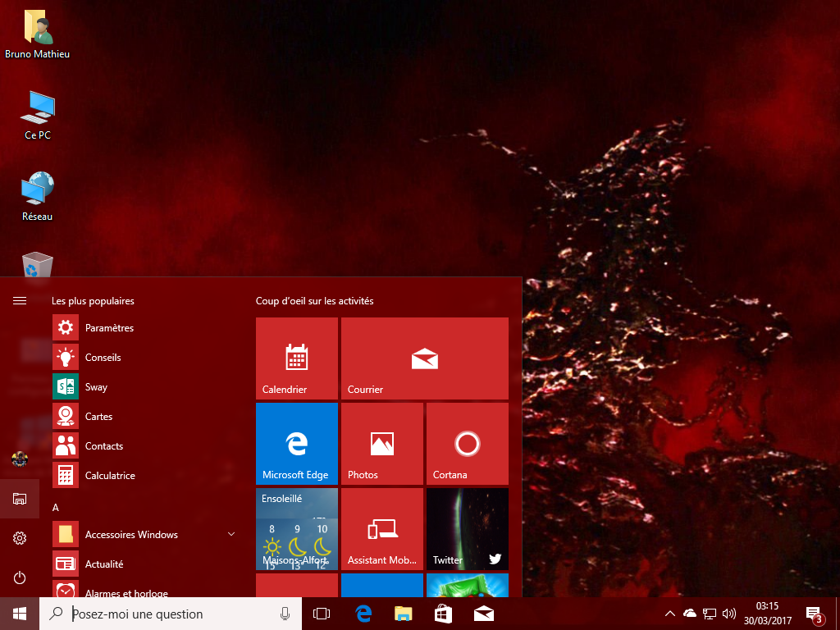Image resolution: width=840 pixels, height=630 pixels.
Task: Open the volume control in the system tray
Action: tap(728, 613)
